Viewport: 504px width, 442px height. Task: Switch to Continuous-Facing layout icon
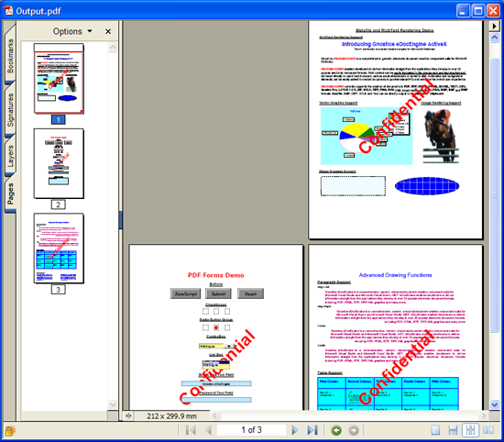point(470,430)
